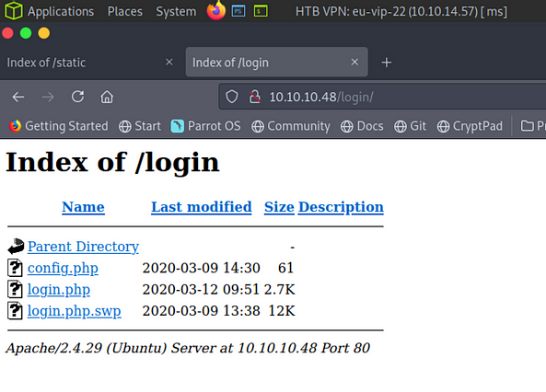Open the config.php file link

(x=63, y=269)
